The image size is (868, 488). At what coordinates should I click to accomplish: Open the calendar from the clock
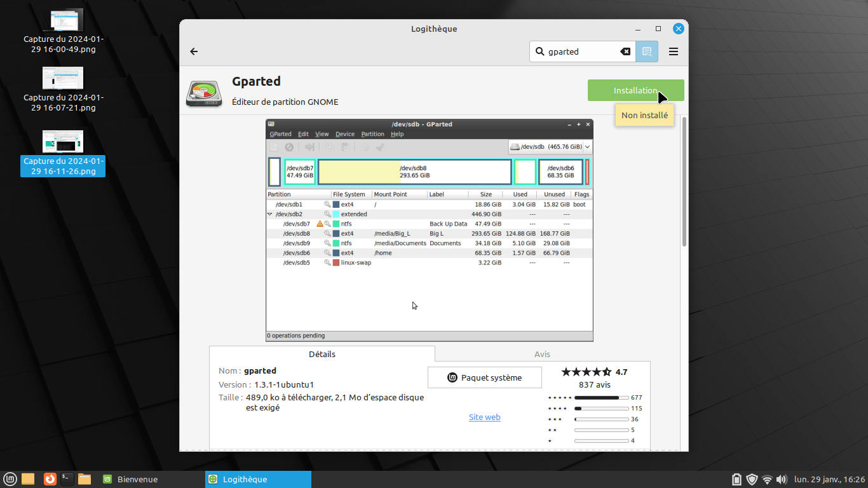click(x=830, y=479)
